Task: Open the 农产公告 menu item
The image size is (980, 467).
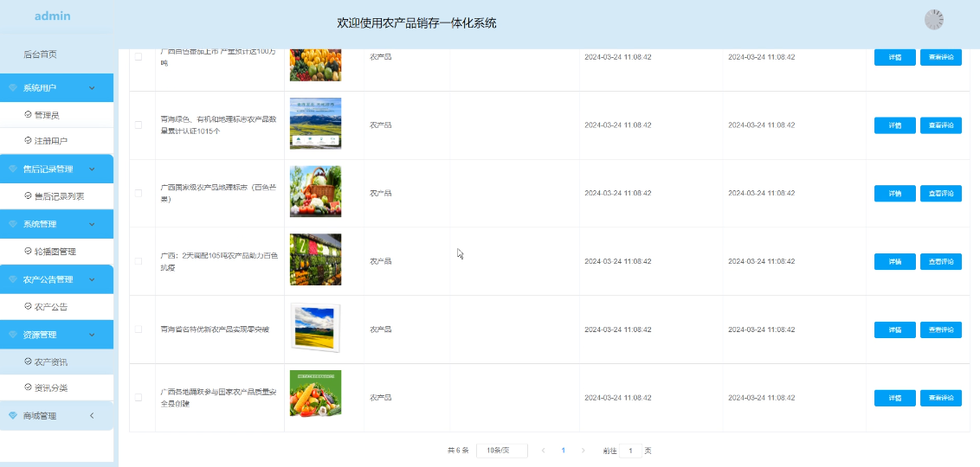Action: click(57, 306)
